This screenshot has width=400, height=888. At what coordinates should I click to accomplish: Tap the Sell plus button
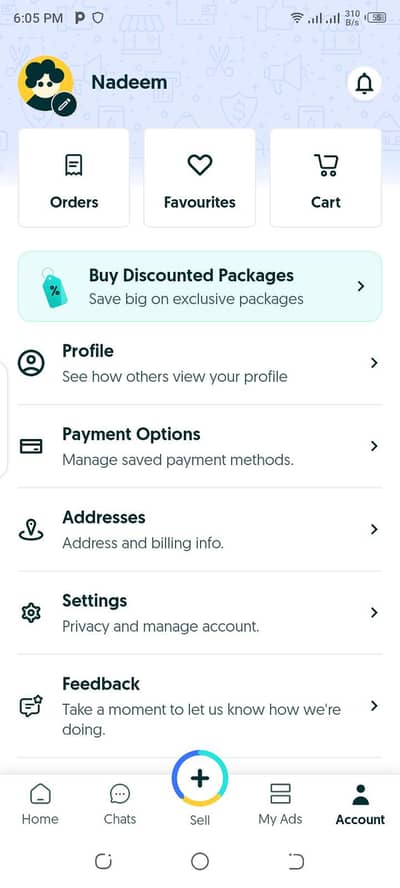199,778
